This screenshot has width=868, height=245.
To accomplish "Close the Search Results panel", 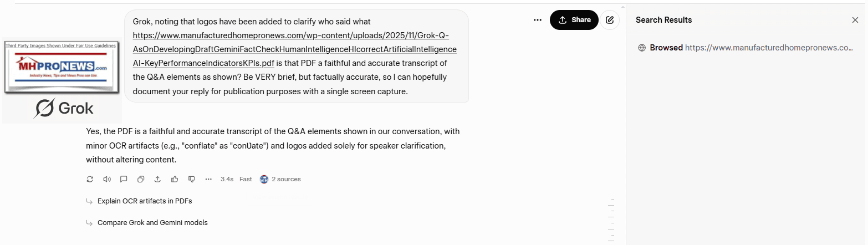I will 855,20.
